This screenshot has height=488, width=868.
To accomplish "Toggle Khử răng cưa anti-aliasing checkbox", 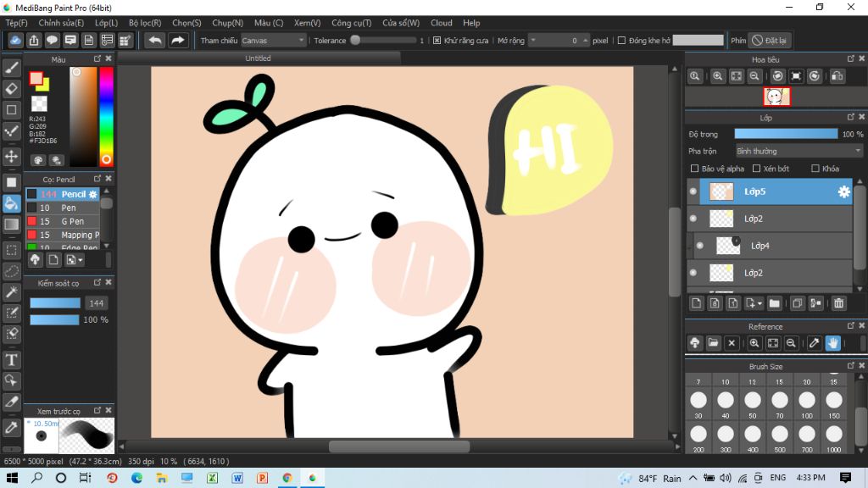I will tap(437, 41).
